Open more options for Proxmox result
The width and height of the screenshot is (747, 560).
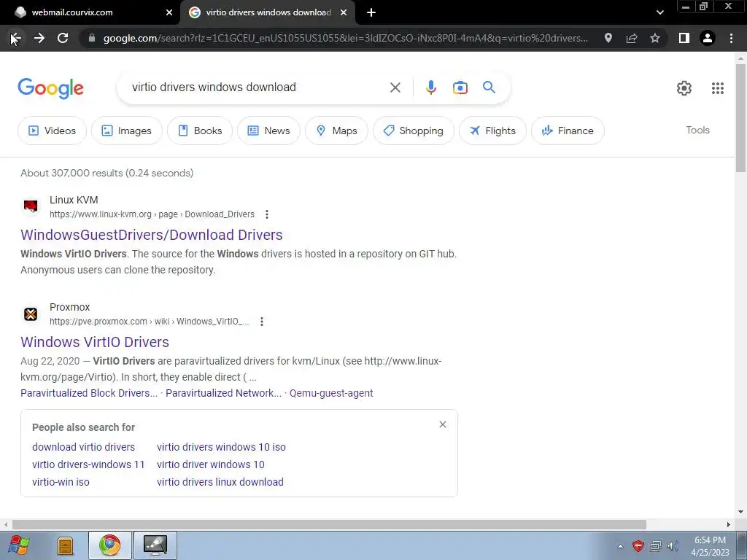tap(262, 322)
